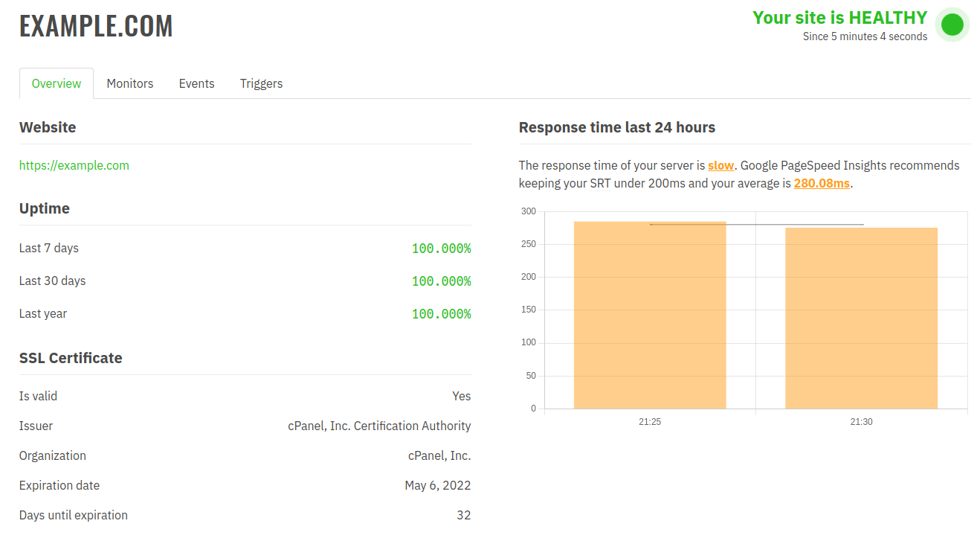Return to the Overview tab
Viewport: 980px width, 541px height.
tap(56, 83)
